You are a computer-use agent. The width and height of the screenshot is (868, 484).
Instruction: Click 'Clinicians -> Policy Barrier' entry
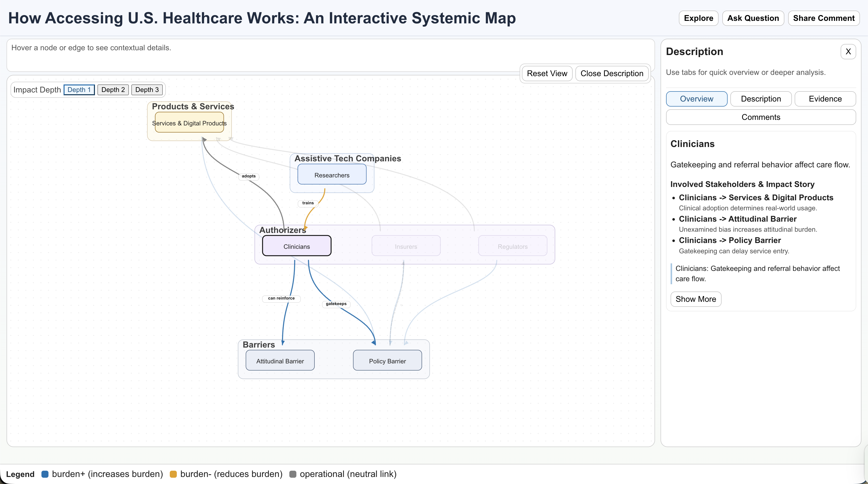point(730,240)
